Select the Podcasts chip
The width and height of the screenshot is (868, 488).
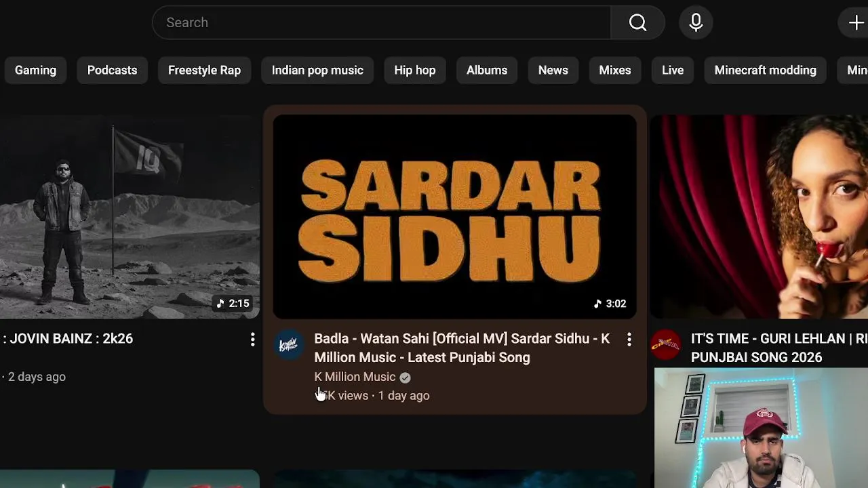112,70
